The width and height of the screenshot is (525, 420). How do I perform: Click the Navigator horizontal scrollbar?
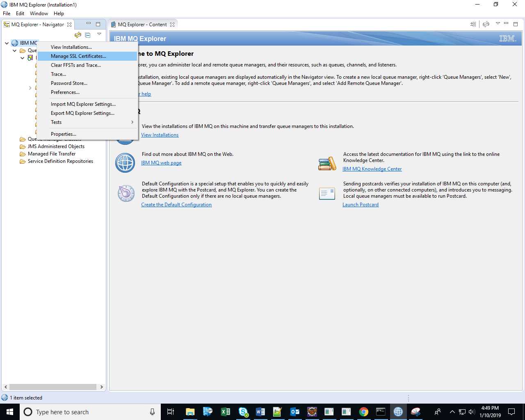(x=53, y=387)
